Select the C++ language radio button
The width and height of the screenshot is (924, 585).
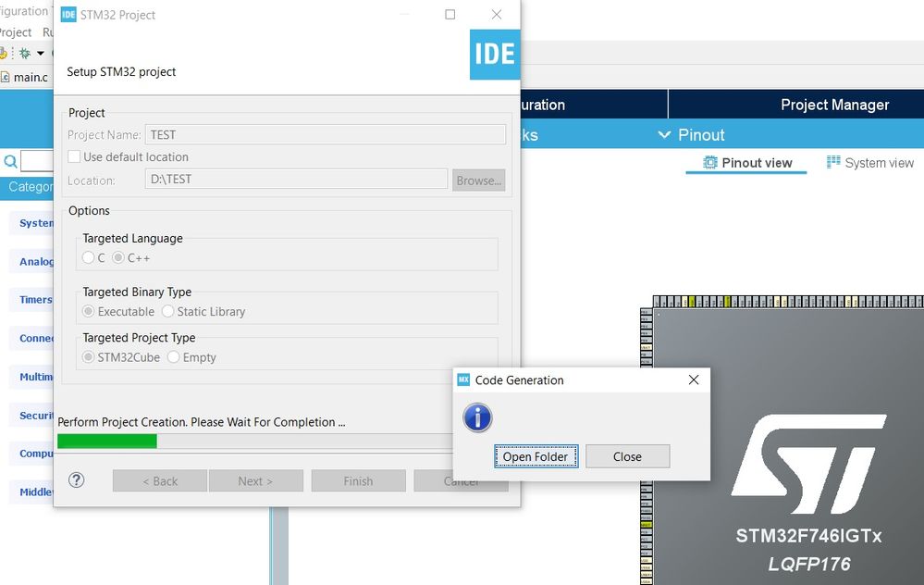(118, 257)
